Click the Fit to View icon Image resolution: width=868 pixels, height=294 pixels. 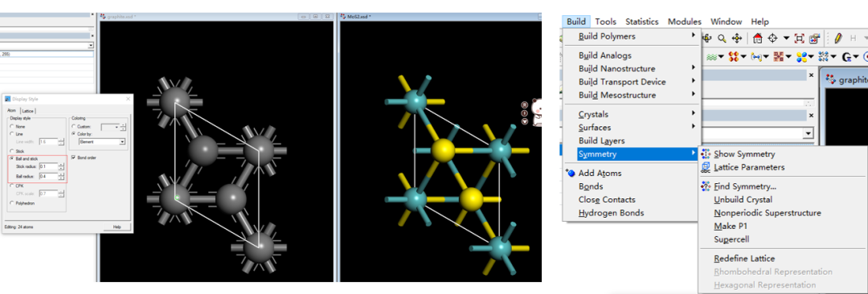(800, 39)
